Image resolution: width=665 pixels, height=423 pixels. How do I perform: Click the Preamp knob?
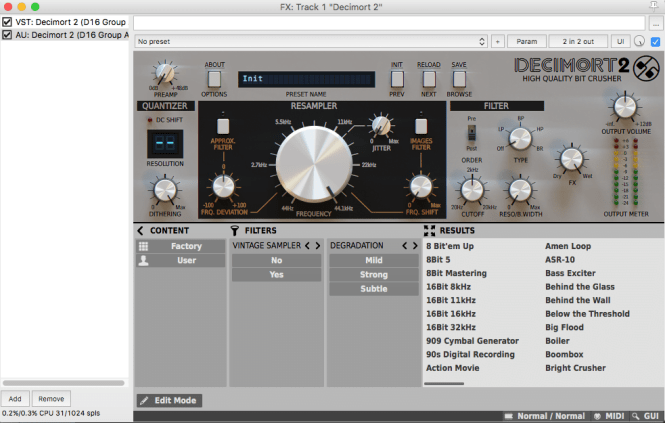point(165,73)
